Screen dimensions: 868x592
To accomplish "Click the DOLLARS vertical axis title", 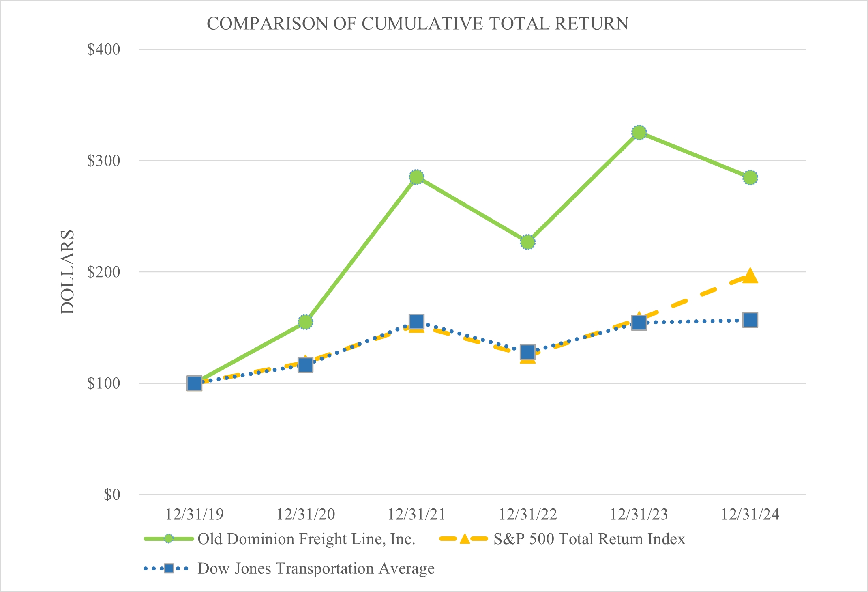I will point(67,272).
